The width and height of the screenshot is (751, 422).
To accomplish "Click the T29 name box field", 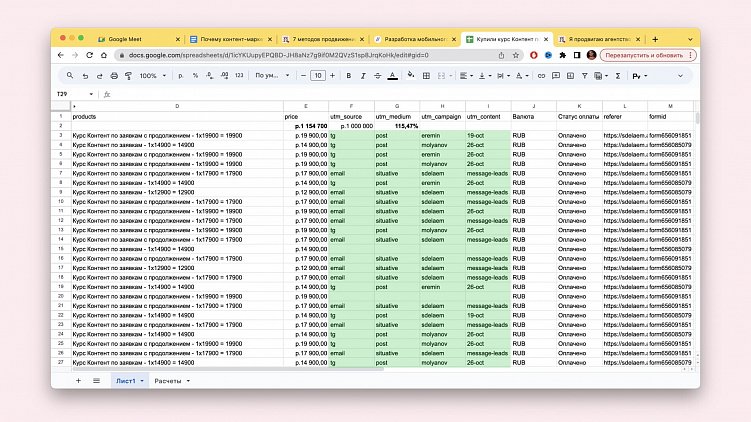I will pyautogui.click(x=75, y=94).
